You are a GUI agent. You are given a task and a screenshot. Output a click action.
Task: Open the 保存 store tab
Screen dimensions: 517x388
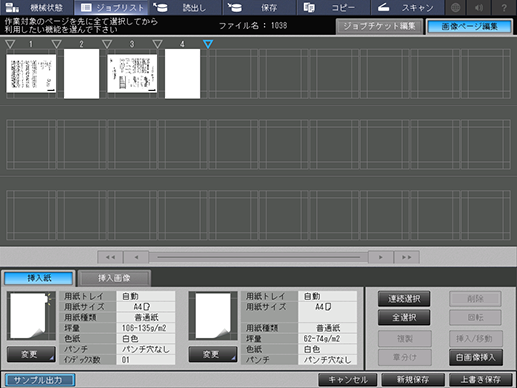pos(259,7)
